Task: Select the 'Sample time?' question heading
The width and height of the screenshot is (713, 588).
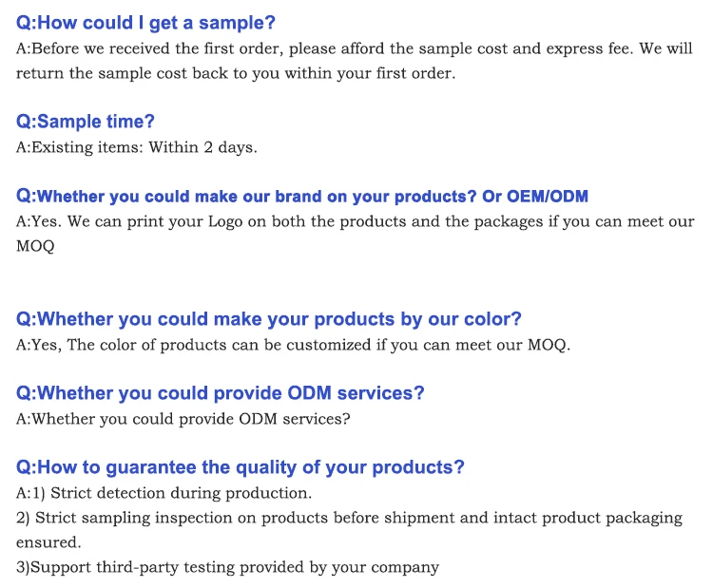Action: (86, 122)
